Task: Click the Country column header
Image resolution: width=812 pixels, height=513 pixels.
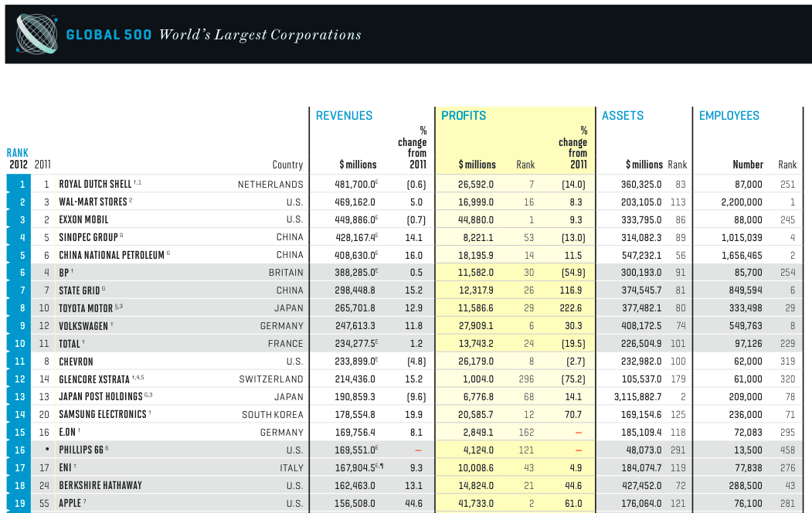Action: (287, 165)
